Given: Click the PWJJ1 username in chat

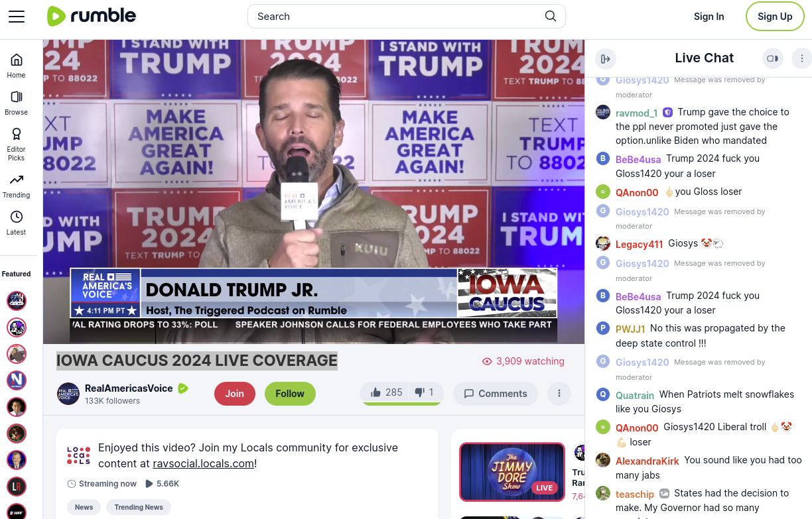Looking at the screenshot, I should pyautogui.click(x=630, y=329).
